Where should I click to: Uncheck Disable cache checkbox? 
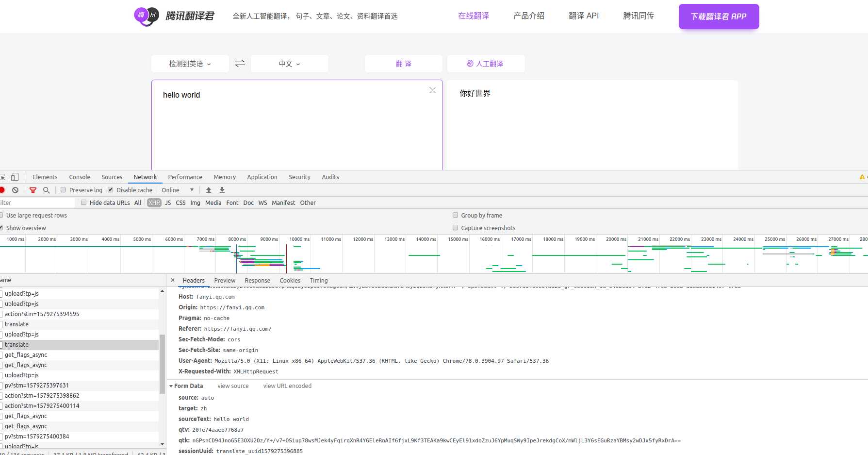click(x=111, y=190)
